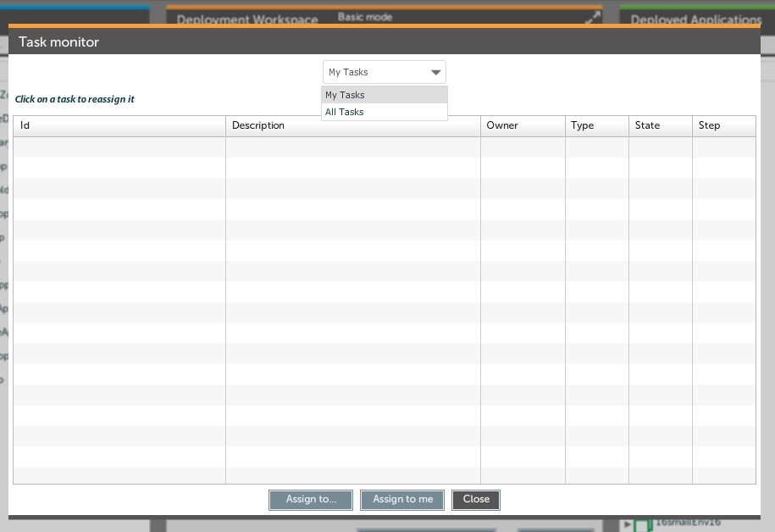775x532 pixels.
Task: Expand the 16smallEnv16 tree node arrow
Action: (x=627, y=524)
